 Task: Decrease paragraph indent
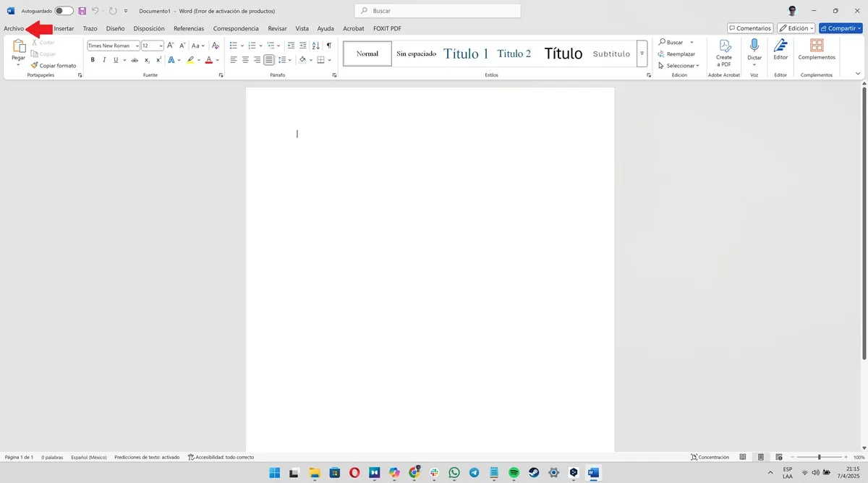click(x=291, y=46)
